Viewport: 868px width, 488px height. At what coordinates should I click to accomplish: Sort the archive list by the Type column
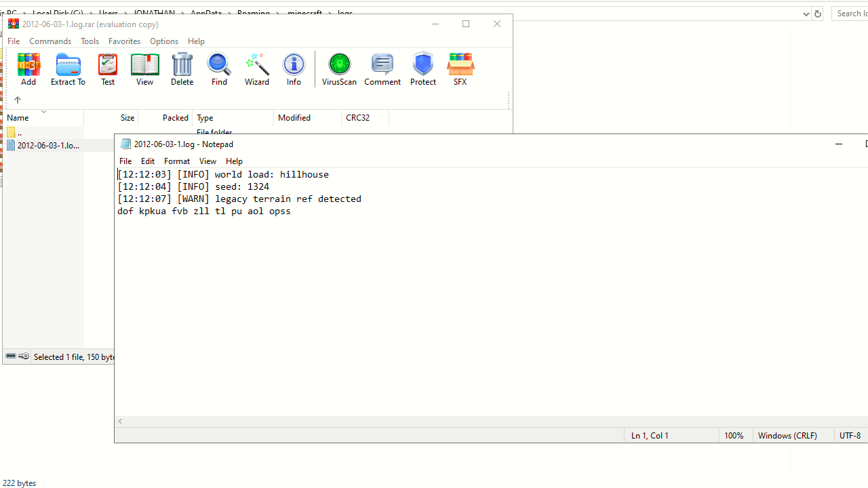click(x=233, y=118)
